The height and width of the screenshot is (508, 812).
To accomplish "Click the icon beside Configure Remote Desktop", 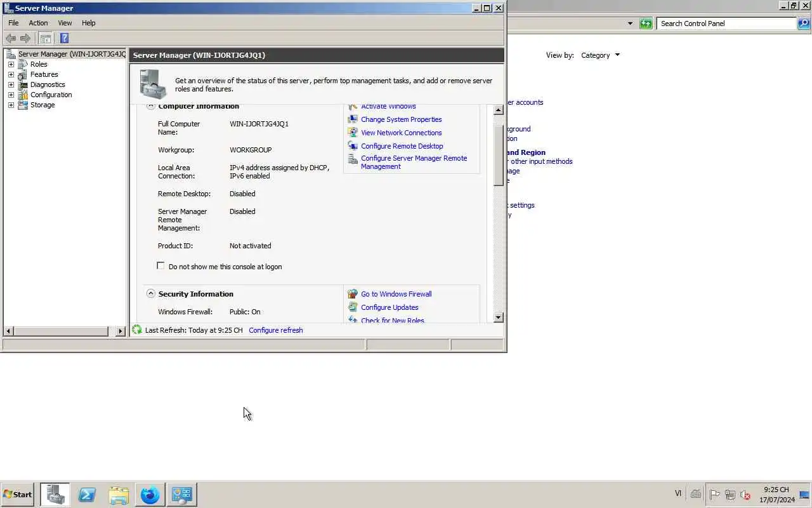I will (353, 146).
